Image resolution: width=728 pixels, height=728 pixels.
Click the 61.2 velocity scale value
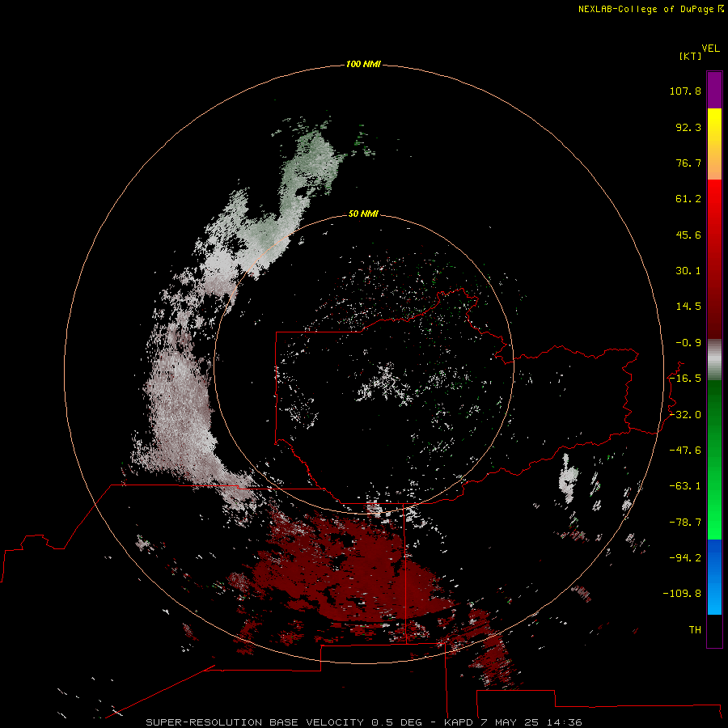click(x=688, y=199)
